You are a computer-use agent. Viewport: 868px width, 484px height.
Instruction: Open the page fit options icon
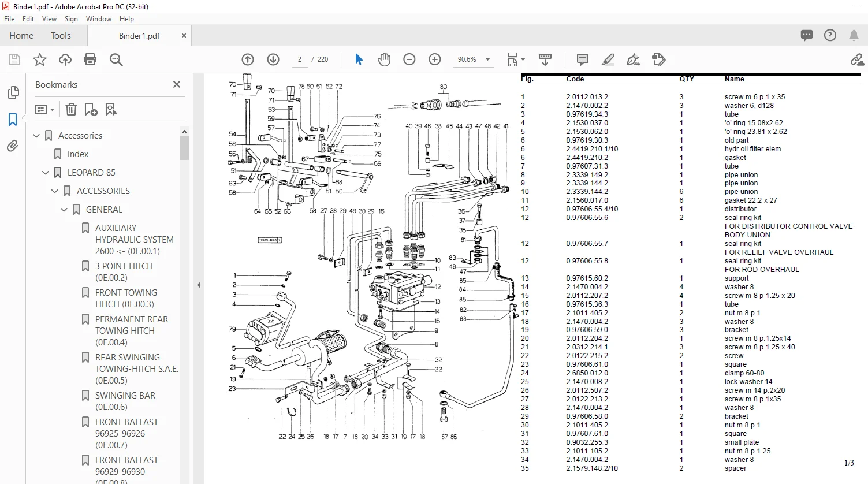pos(515,59)
